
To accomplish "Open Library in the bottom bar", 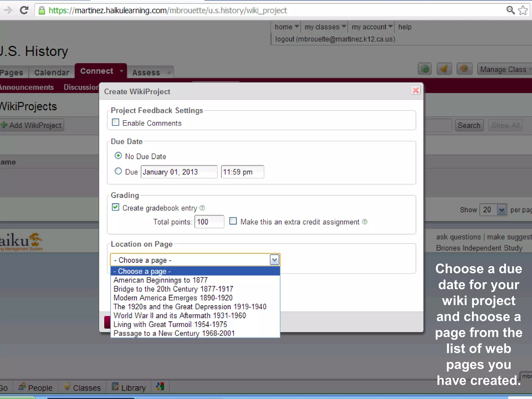I will point(129,388).
